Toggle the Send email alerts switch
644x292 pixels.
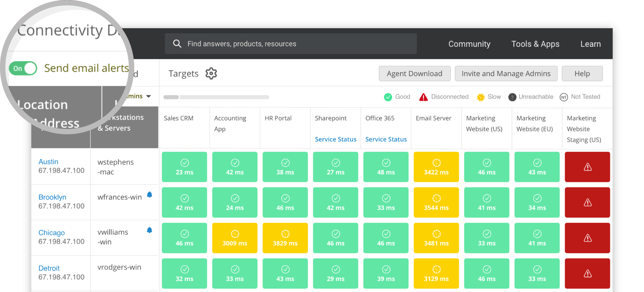[23, 68]
